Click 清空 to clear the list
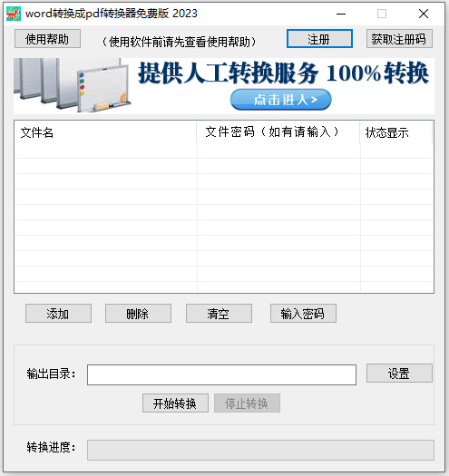This screenshot has height=476, width=449. [219, 314]
